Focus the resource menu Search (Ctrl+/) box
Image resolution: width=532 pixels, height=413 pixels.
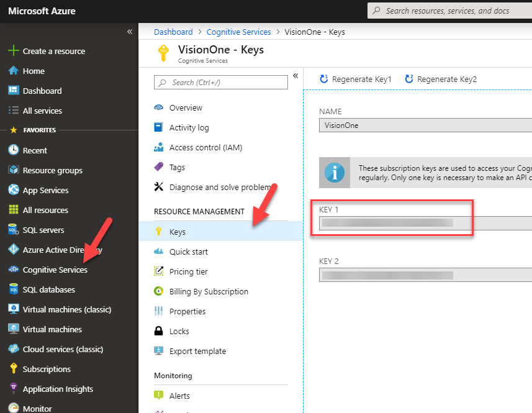[221, 83]
